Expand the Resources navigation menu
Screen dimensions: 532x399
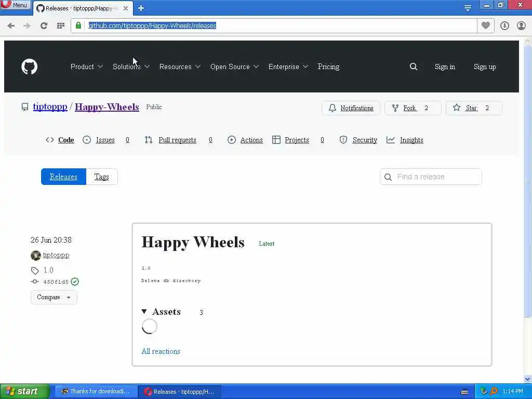(180, 67)
